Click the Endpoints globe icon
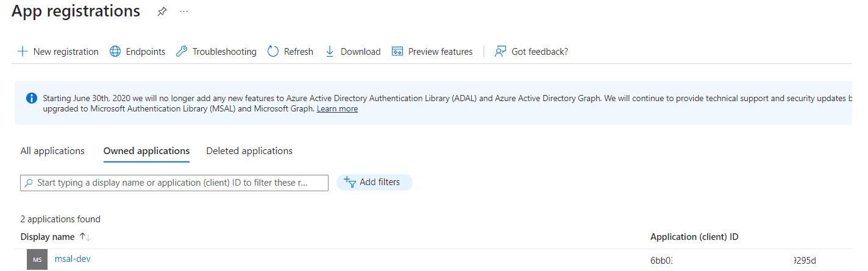 coord(115,52)
